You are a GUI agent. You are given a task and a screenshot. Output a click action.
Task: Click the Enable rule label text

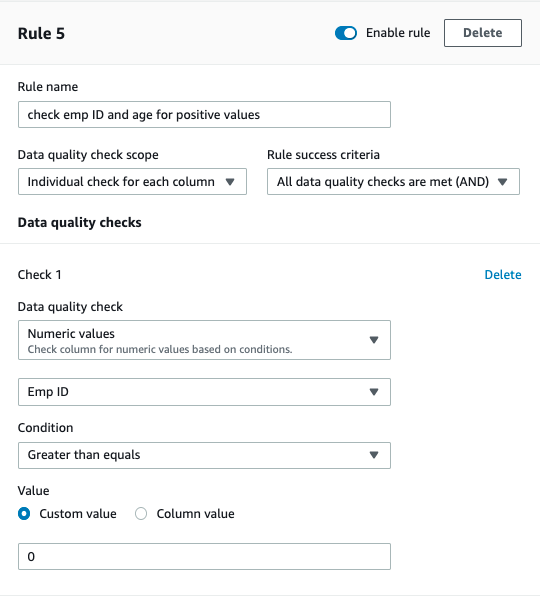point(398,33)
